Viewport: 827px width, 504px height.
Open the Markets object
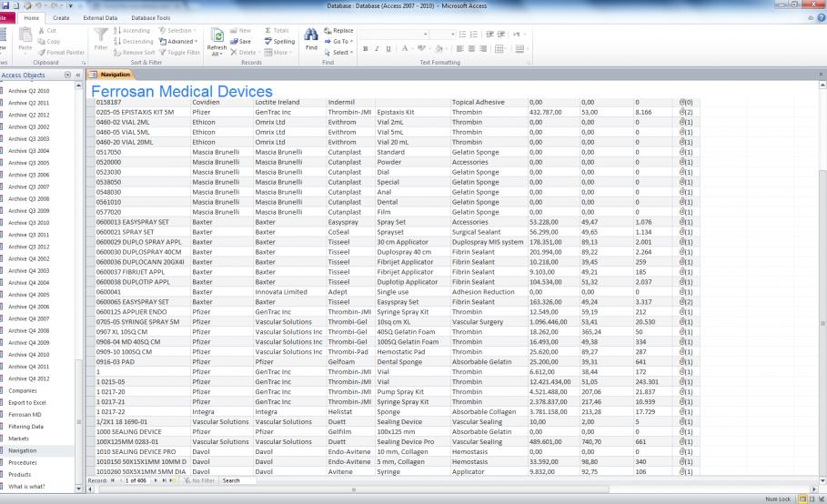click(18, 438)
